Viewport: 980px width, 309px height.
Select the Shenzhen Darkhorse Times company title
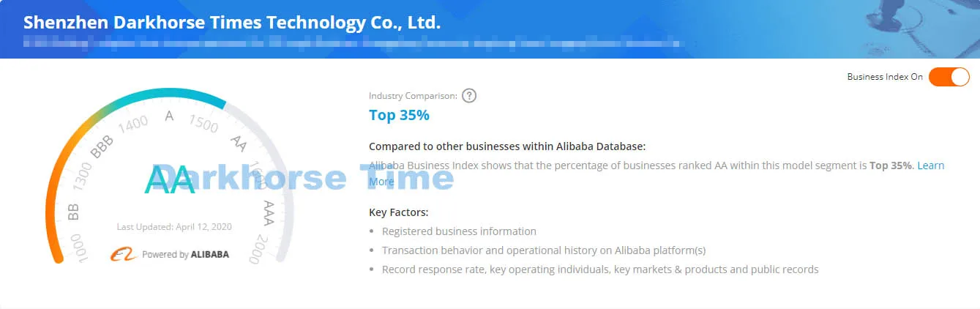pos(232,23)
